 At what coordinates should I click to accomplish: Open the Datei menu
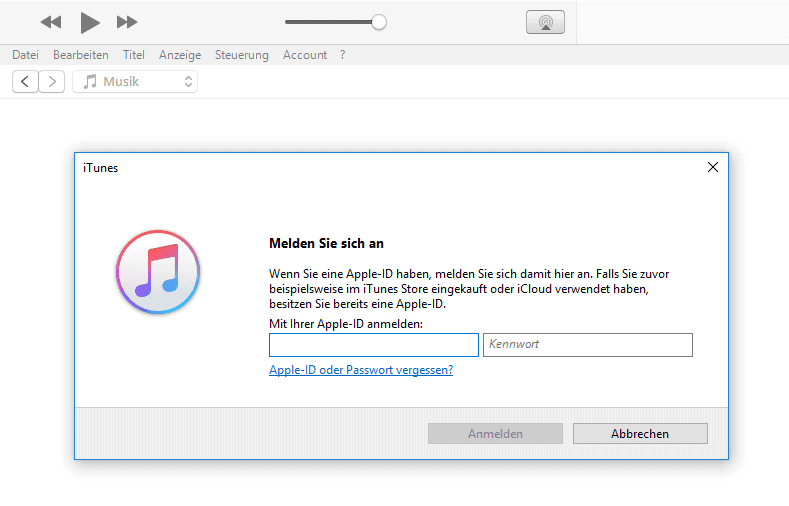(25, 55)
